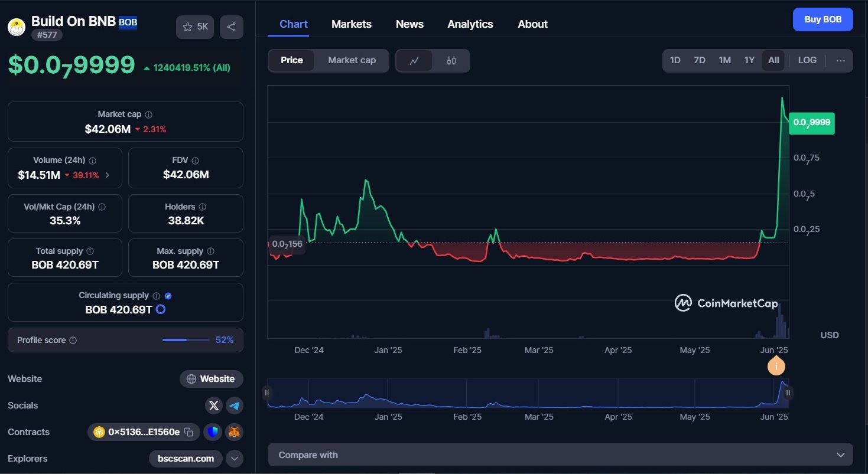This screenshot has width=868, height=474.
Task: Click the $42.06M market cap value
Action: [x=108, y=129]
